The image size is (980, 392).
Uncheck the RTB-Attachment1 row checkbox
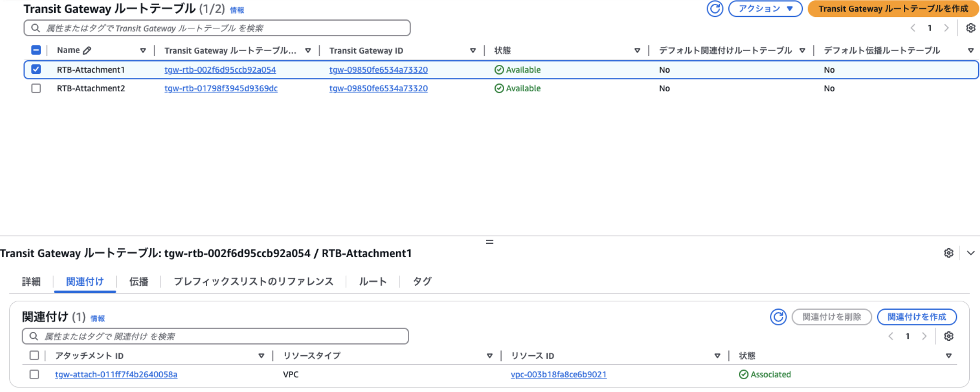pos(36,70)
